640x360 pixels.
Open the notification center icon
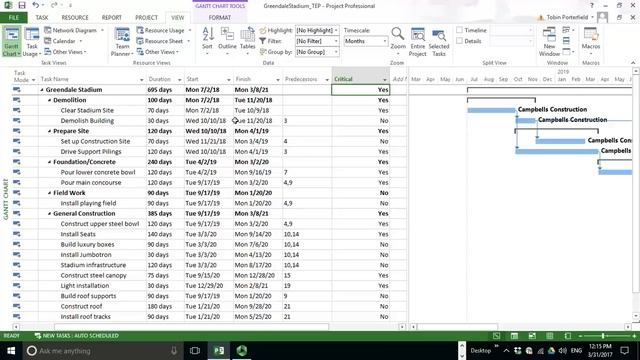624,351
